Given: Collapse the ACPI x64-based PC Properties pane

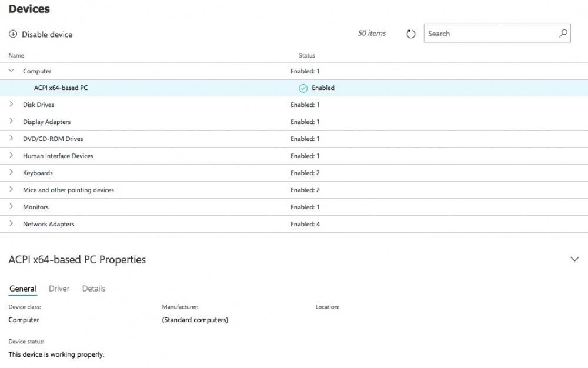Looking at the screenshot, I should (574, 259).
